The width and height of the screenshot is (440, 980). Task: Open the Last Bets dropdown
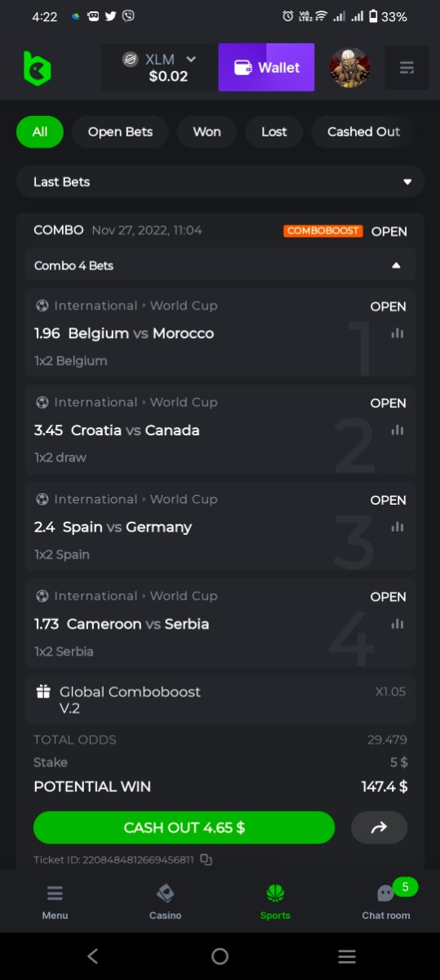[x=220, y=181]
